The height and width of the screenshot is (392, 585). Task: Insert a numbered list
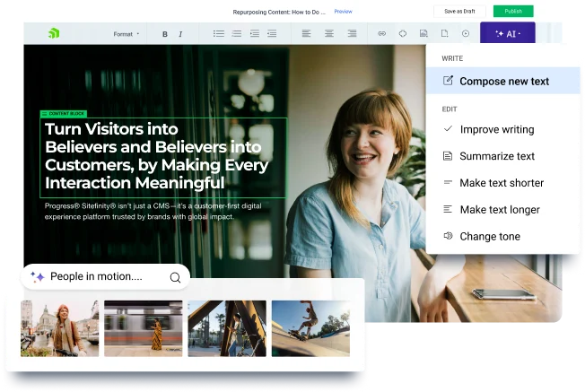(237, 34)
